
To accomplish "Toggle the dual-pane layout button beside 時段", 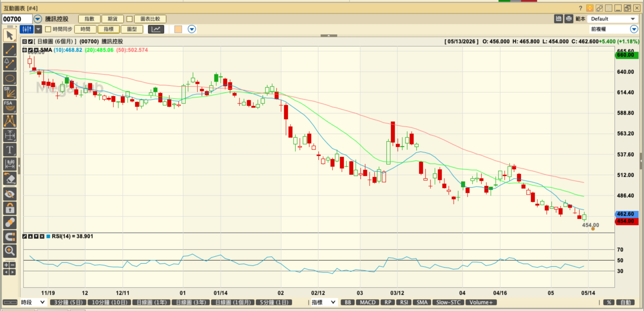I will point(11,302).
